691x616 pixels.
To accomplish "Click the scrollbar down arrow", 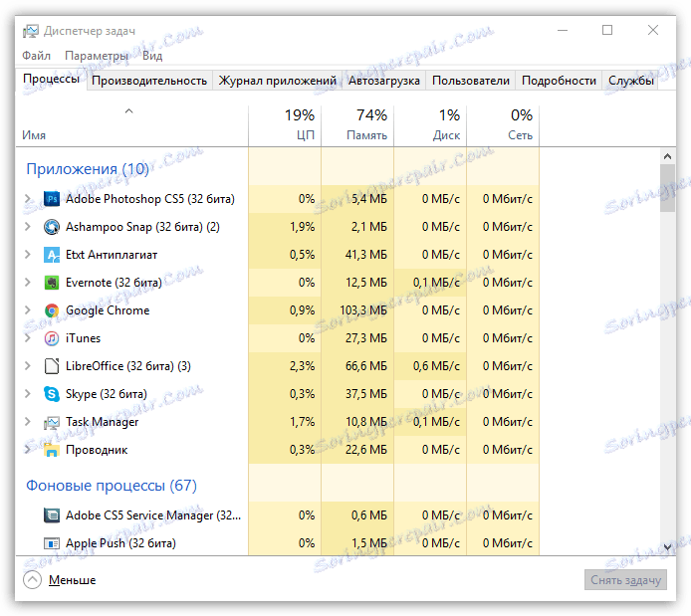I will 667,547.
